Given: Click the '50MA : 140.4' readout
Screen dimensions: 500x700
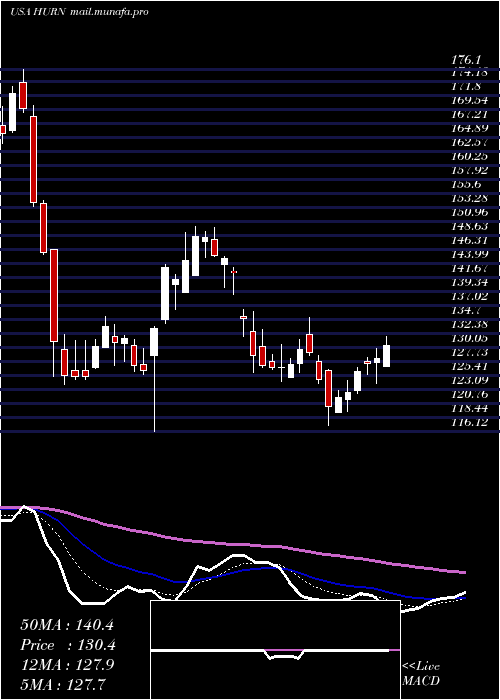Looking at the screenshot, I should click(x=67, y=625).
